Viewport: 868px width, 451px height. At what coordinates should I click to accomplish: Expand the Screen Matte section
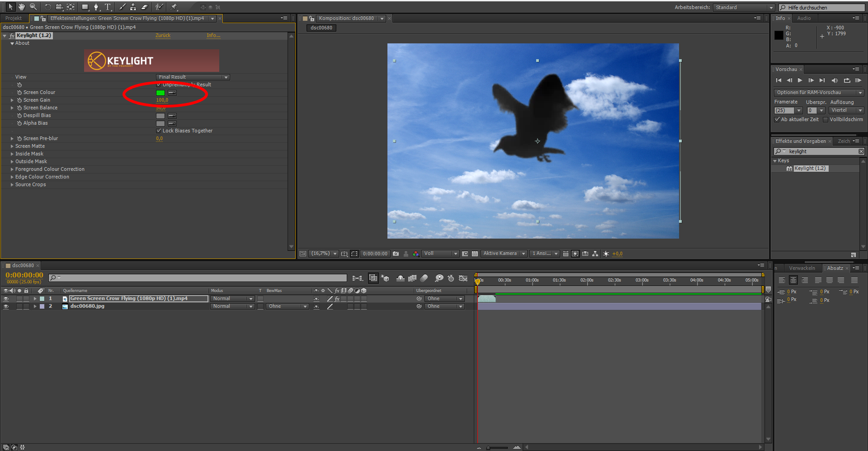coord(12,146)
